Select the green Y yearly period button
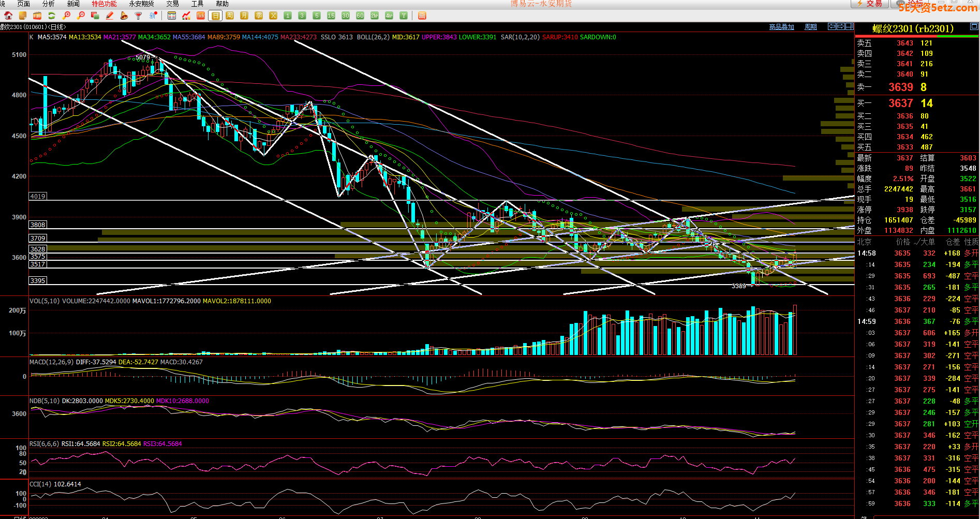980x519 pixels. coord(404,16)
